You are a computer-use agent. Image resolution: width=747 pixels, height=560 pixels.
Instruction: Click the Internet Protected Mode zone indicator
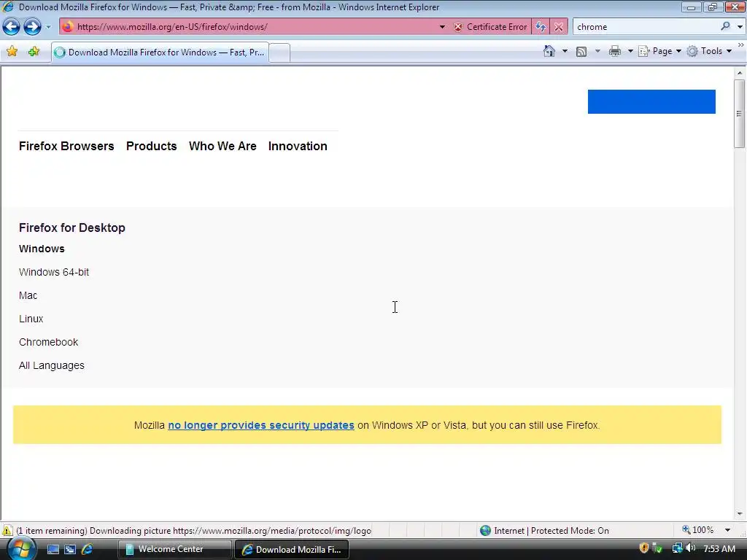544,531
